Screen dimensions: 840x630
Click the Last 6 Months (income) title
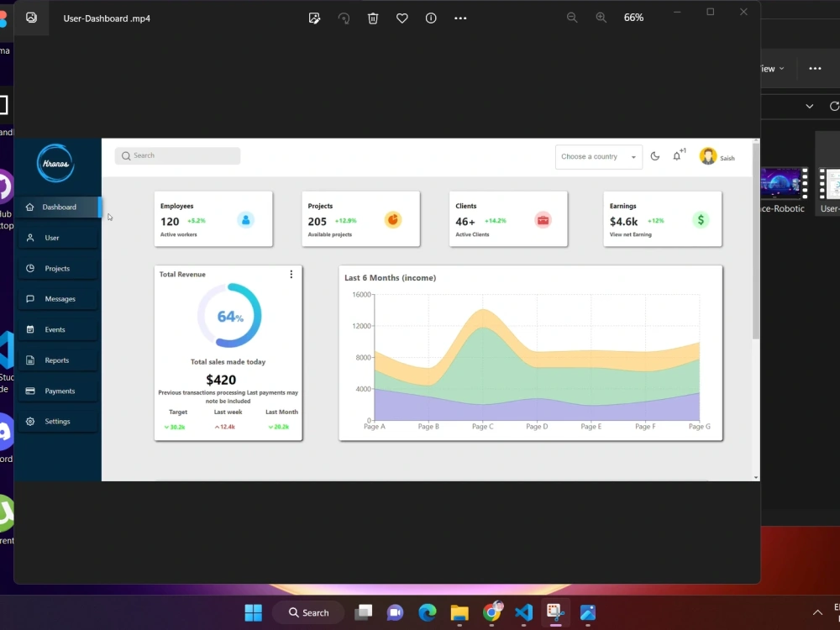390,278
